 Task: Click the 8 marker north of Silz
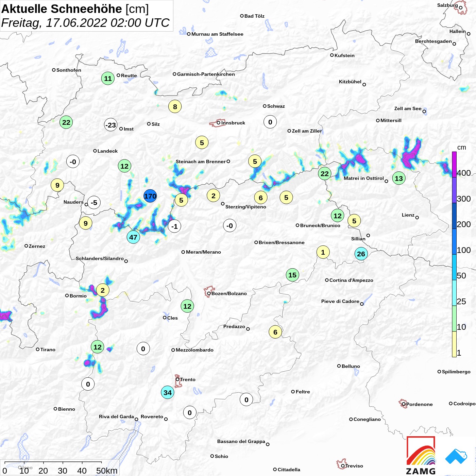coord(175,107)
